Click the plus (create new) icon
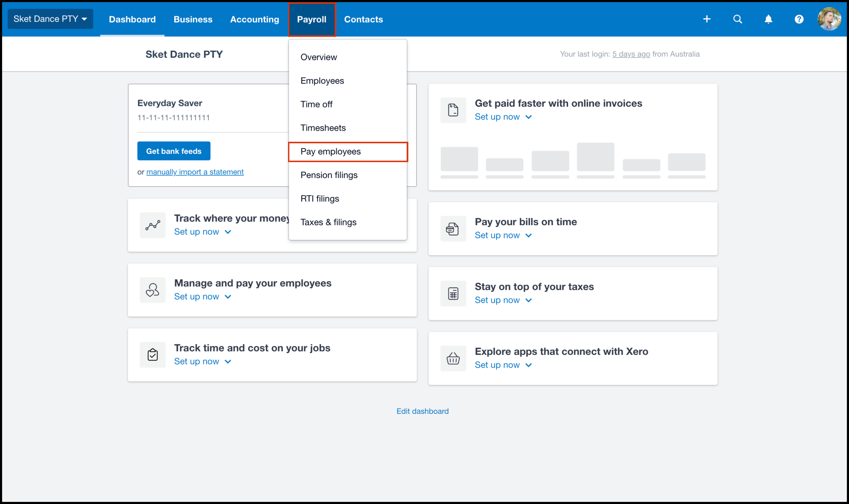 (x=707, y=19)
